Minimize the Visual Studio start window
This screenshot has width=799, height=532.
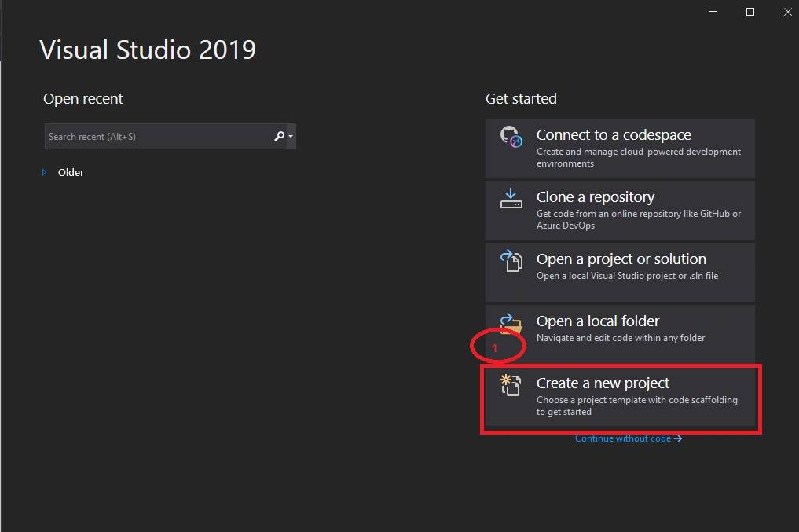[713, 11]
